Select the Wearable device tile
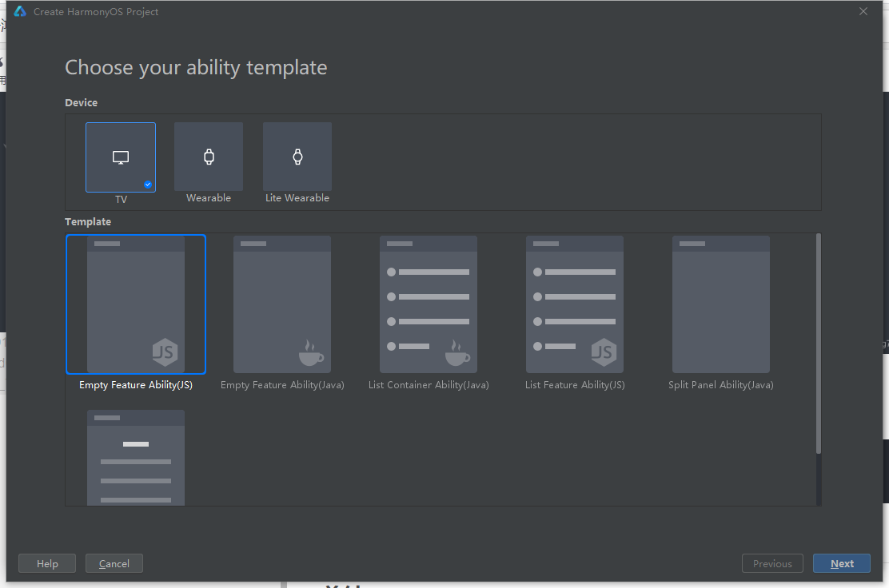Viewport: 889px width, 588px height. [209, 157]
